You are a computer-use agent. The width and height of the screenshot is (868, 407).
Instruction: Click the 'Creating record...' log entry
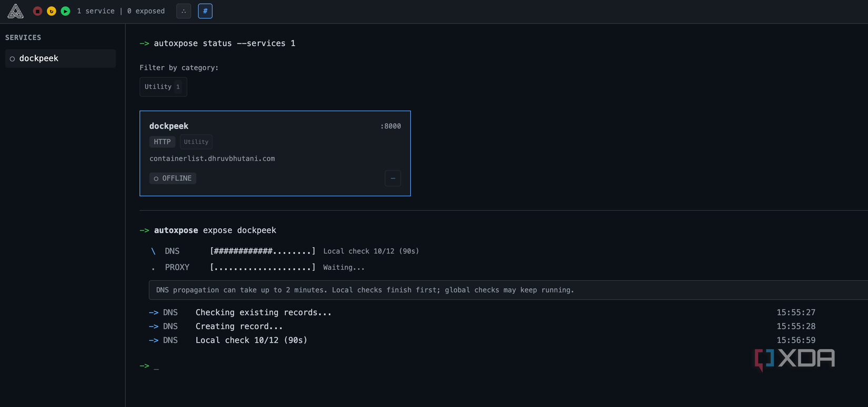click(239, 326)
